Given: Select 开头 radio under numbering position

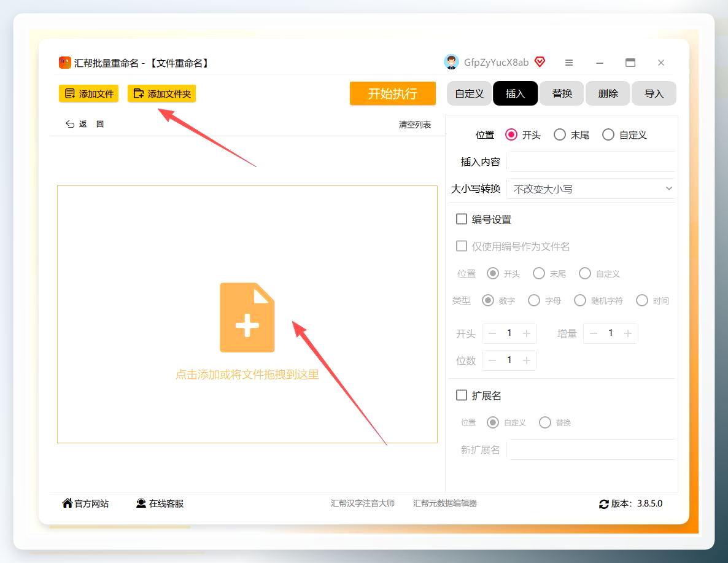Looking at the screenshot, I should [x=493, y=273].
